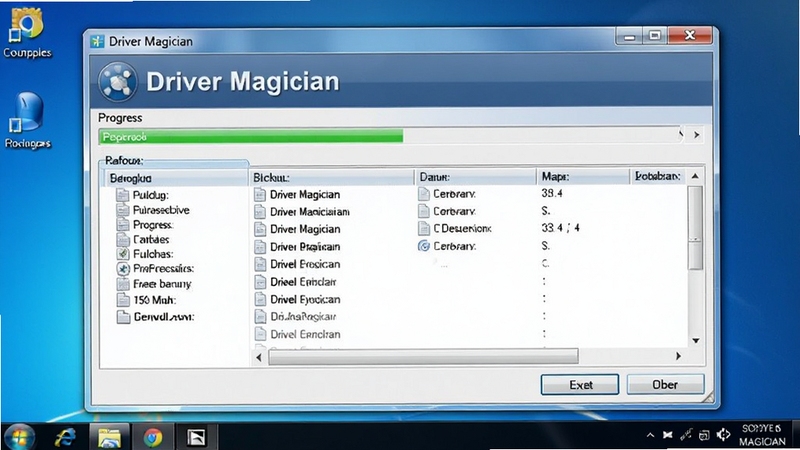The height and width of the screenshot is (450, 800).
Task: Open Chrome from the taskbar
Action: coord(153,437)
